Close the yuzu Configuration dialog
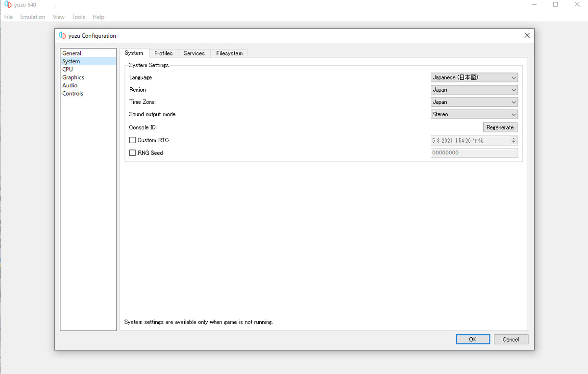This screenshot has width=588, height=374. (x=527, y=35)
